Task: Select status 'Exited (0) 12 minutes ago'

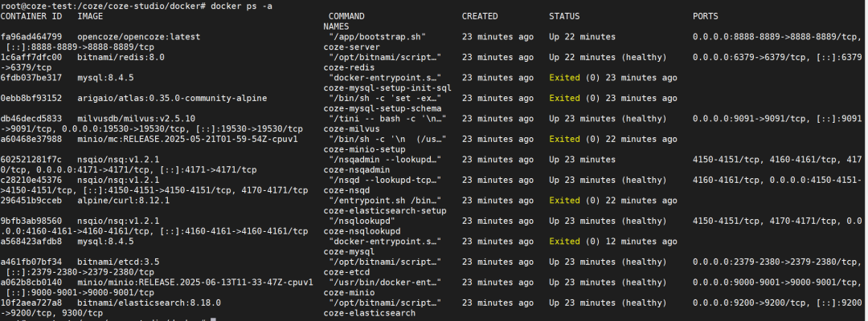Action: (x=612, y=242)
